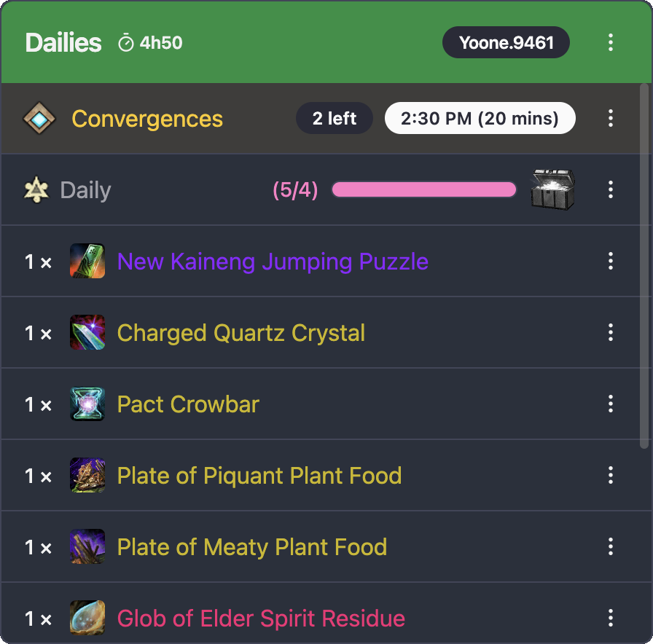
Task: Open the Glob of Elder Spirit Residue menu
Action: 610,618
